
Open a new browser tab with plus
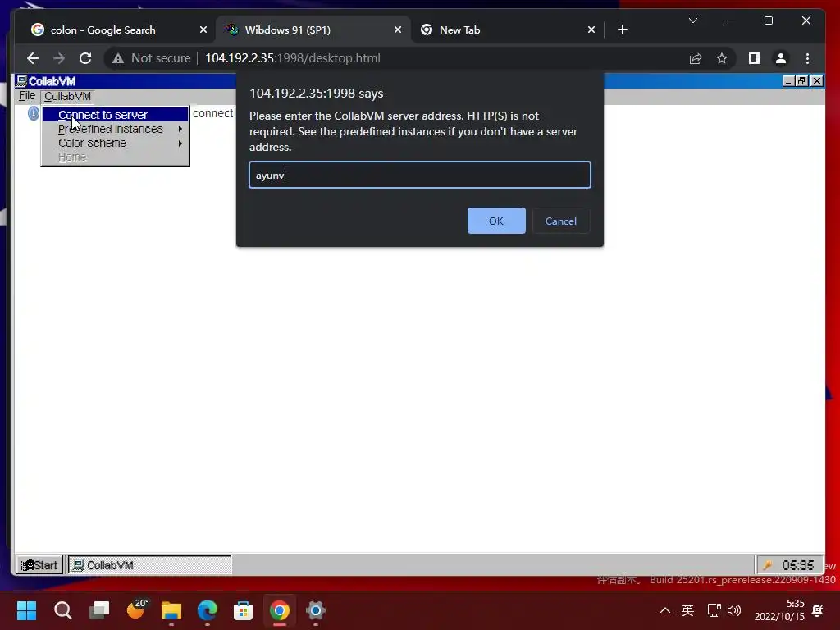(x=622, y=30)
